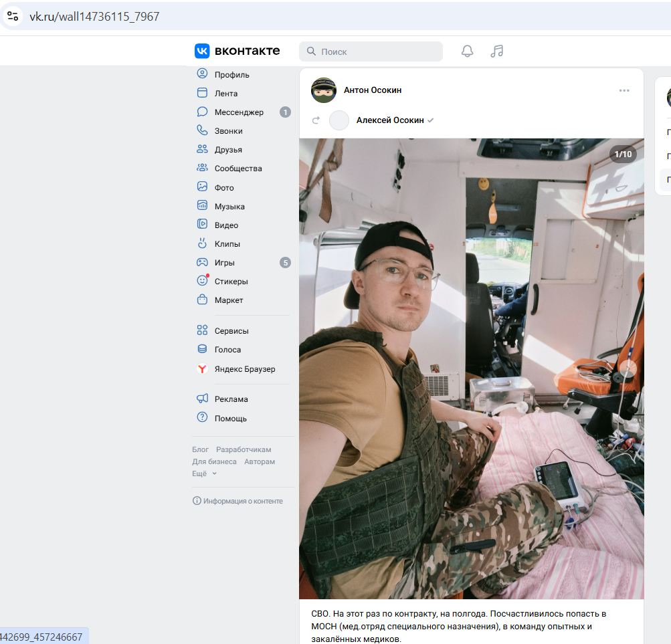The width and height of the screenshot is (671, 644).
Task: Click Антон Осокин avatar picture
Action: tap(324, 90)
